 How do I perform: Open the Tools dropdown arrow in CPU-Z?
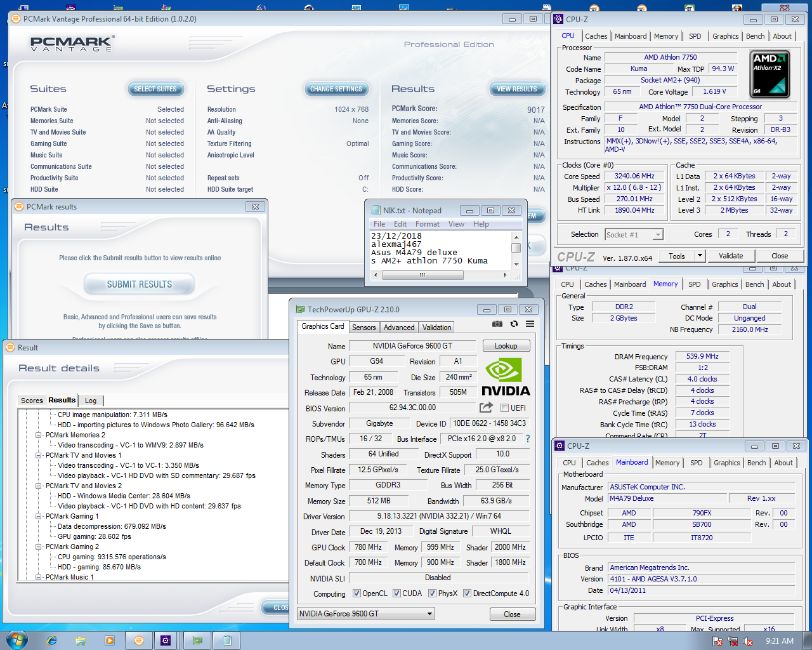tap(700, 256)
